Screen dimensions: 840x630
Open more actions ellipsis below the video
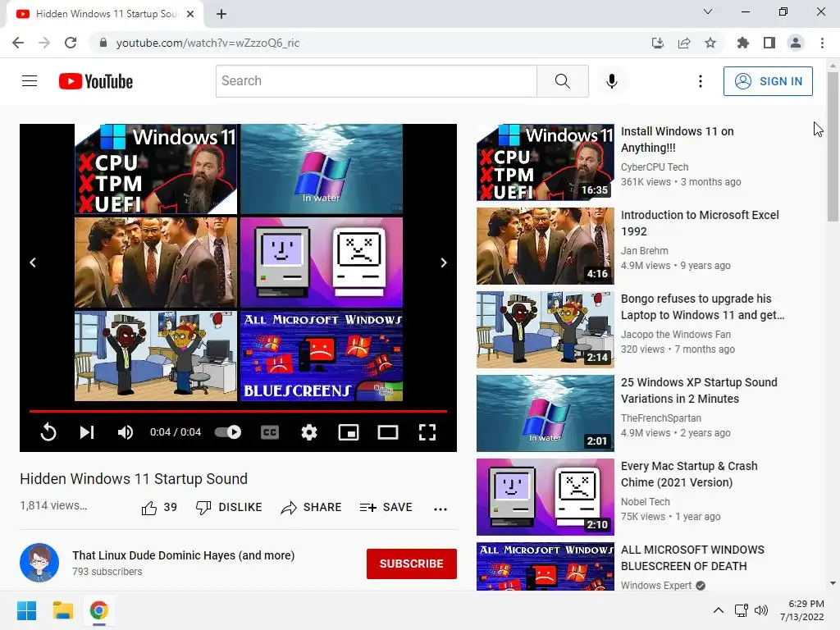[441, 509]
